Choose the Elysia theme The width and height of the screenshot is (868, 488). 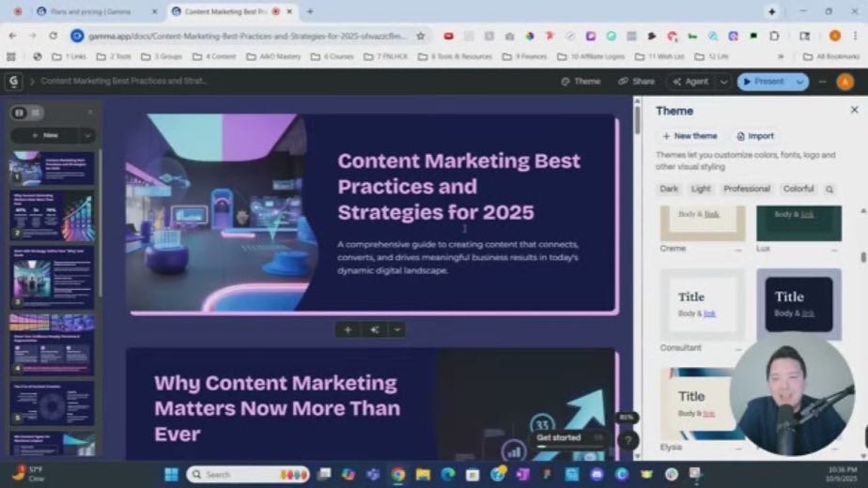pyautogui.click(x=699, y=404)
